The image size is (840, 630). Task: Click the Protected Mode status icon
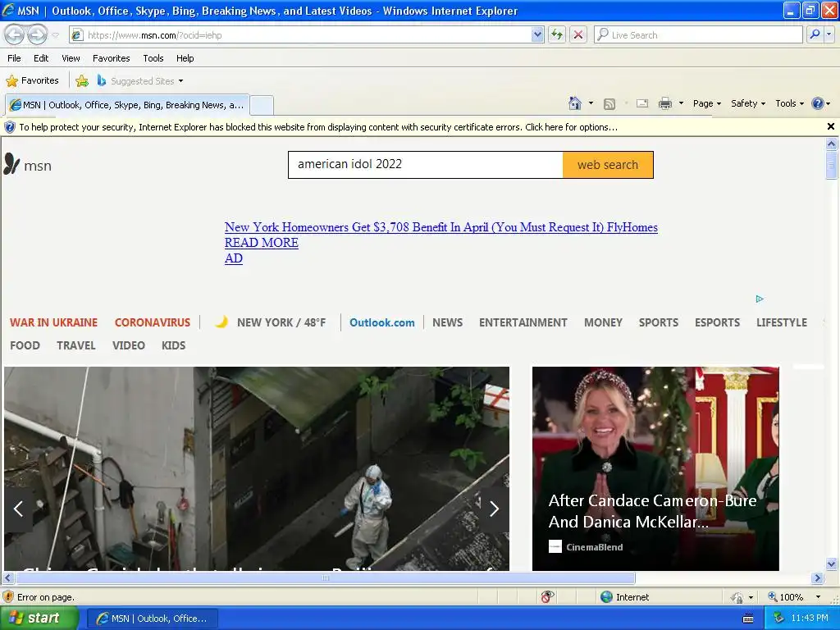point(737,597)
